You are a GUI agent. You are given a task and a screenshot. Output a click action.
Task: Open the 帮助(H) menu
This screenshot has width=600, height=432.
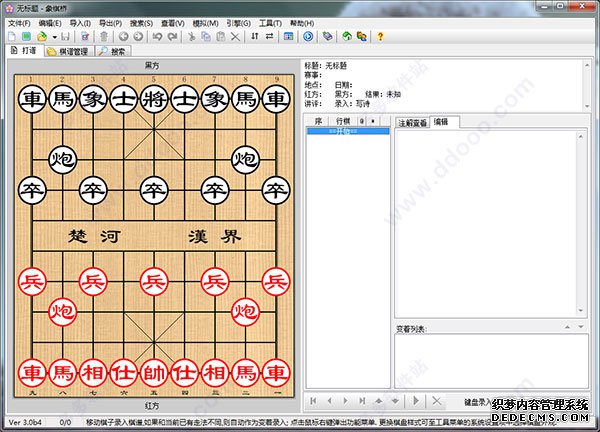pyautogui.click(x=302, y=23)
